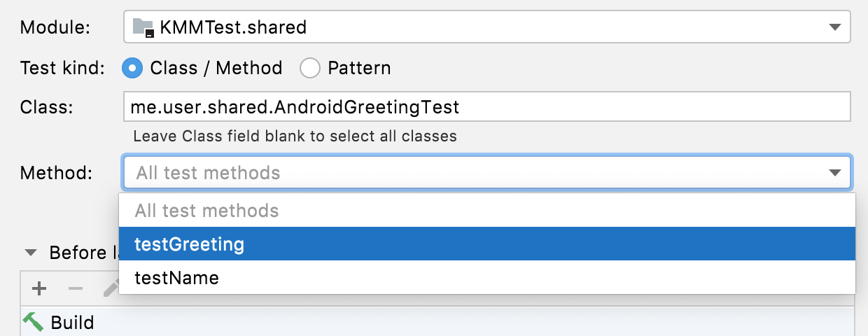Click inside the Method combo box field
This screenshot has height=336, width=868.
pos(476,173)
